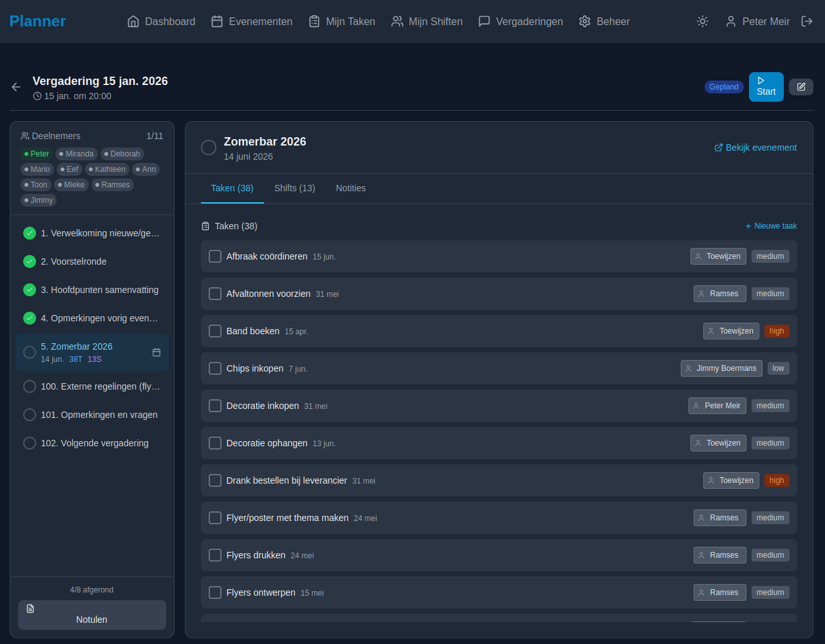Open Mijn Shiften page

tap(427, 21)
